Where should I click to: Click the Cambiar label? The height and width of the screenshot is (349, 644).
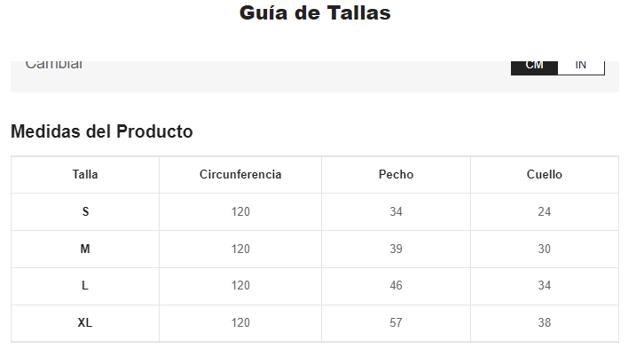click(x=54, y=66)
